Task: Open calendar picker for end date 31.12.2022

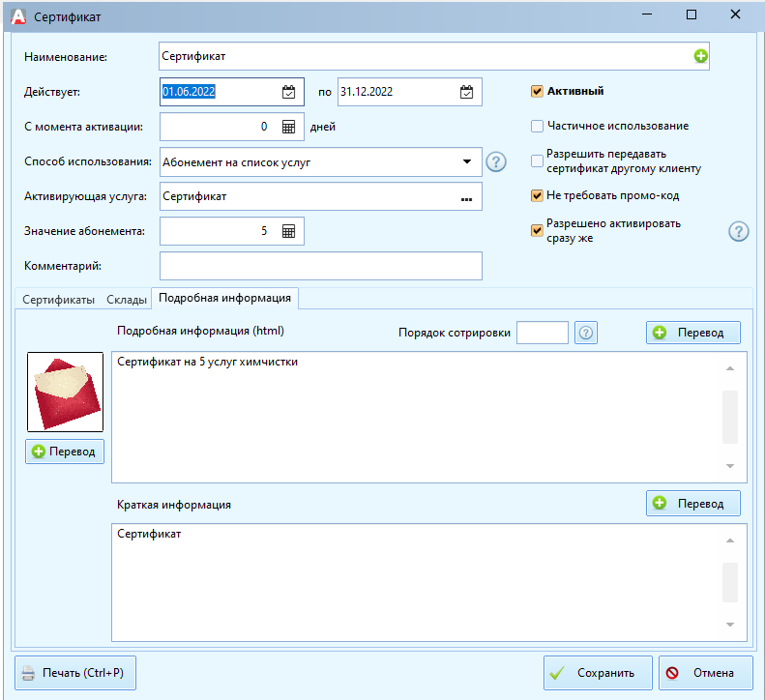Action: (x=466, y=92)
